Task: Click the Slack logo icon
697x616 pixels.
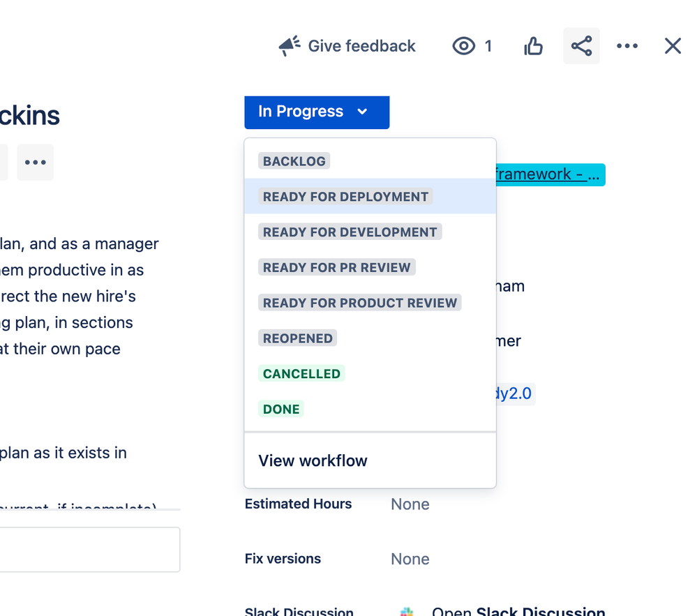Action: [407, 612]
